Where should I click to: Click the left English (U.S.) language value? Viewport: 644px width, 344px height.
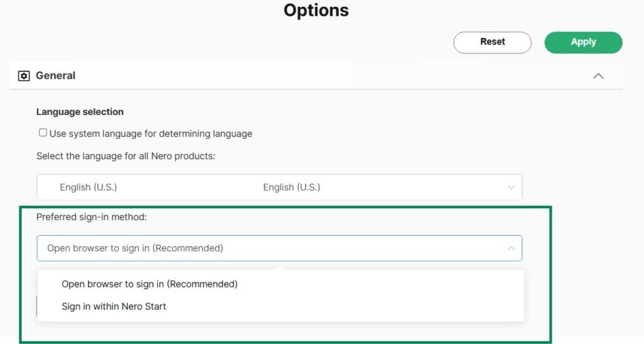tap(88, 187)
